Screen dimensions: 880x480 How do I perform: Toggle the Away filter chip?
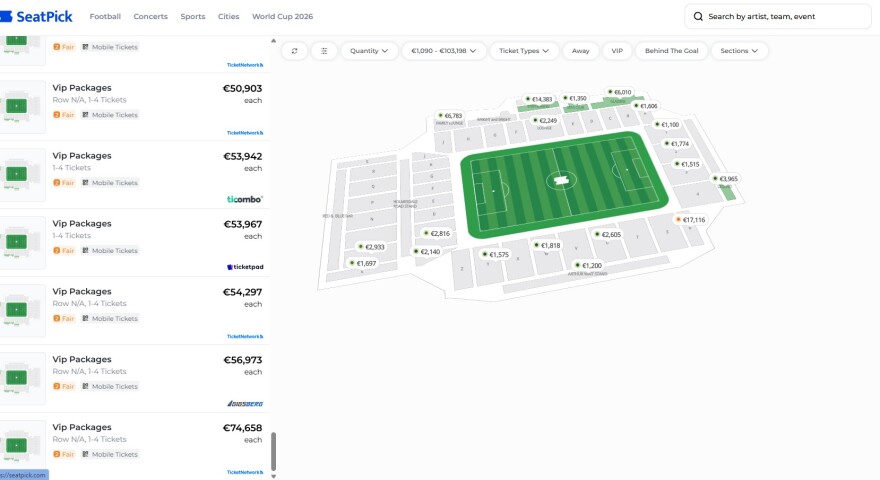pyautogui.click(x=580, y=51)
